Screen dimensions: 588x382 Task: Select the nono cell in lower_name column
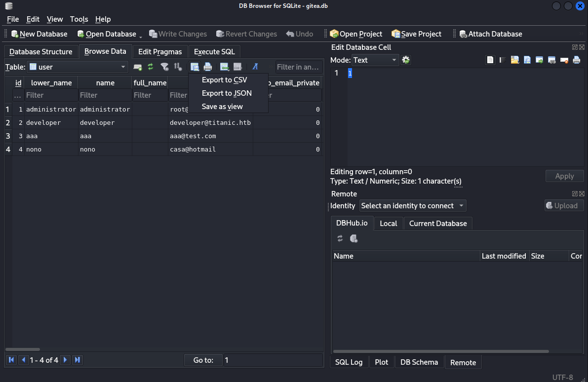click(51, 150)
